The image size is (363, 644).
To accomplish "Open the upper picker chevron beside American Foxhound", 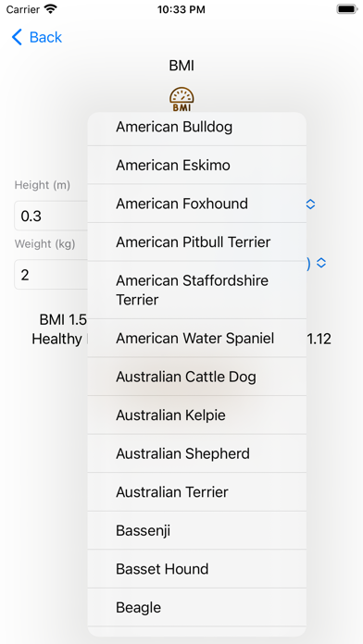I will click(310, 204).
